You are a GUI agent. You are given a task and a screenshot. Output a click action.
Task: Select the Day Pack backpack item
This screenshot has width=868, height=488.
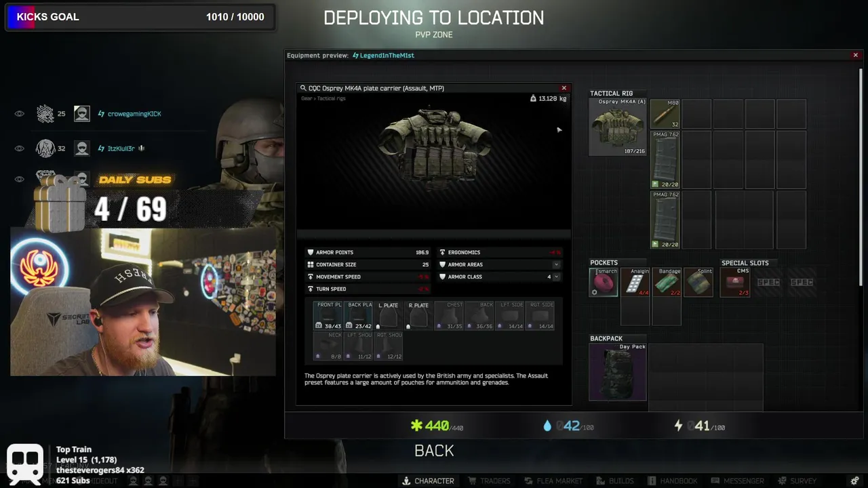coord(618,372)
